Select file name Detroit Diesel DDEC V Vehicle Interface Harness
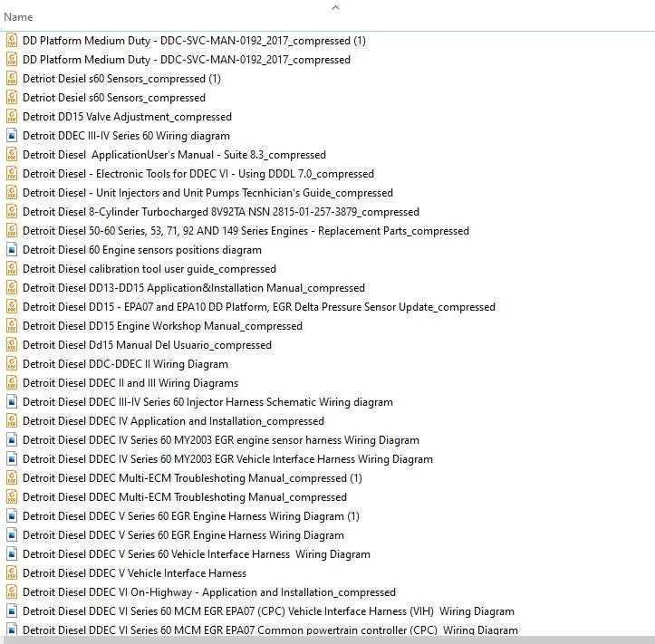 [x=134, y=573]
